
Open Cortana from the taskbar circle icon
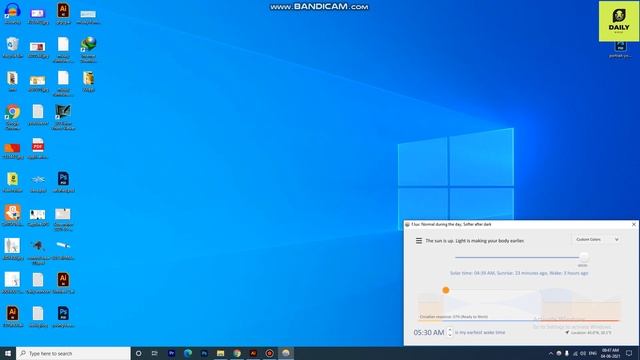point(138,353)
